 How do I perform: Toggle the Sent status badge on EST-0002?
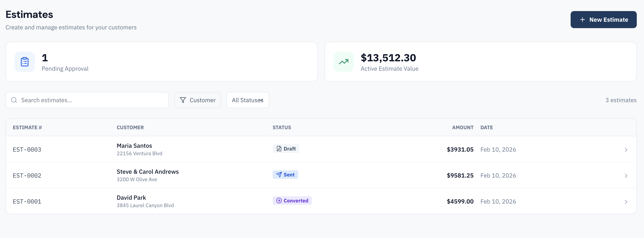pyautogui.click(x=285, y=174)
